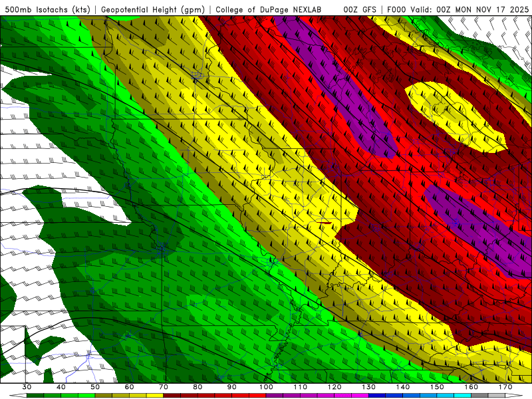The image size is (532, 399).
Task: Click the gray color bar segment under 160–170
Action: click(x=489, y=396)
